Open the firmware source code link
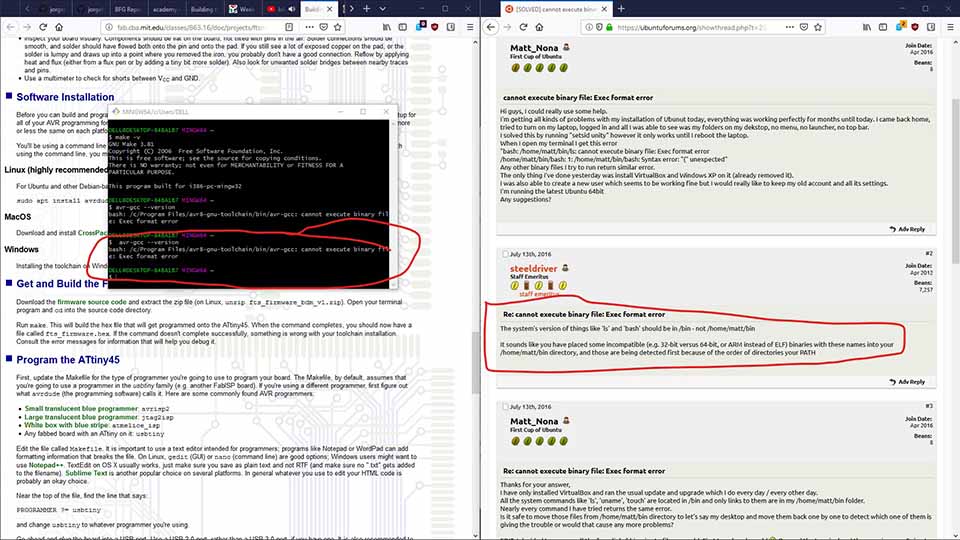Viewport: 960px width, 540px height. [x=92, y=302]
